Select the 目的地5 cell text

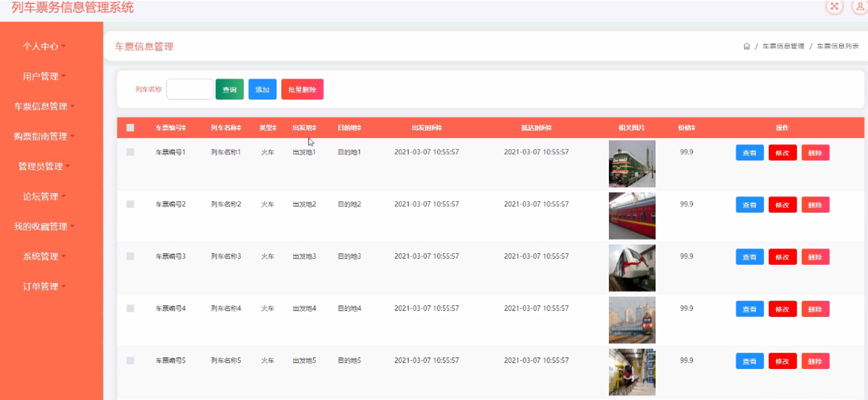click(349, 360)
